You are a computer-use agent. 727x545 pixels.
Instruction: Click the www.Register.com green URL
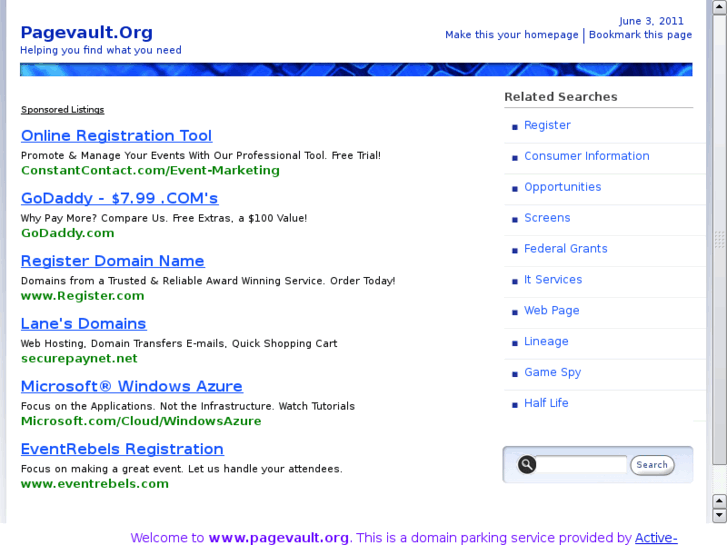83,296
